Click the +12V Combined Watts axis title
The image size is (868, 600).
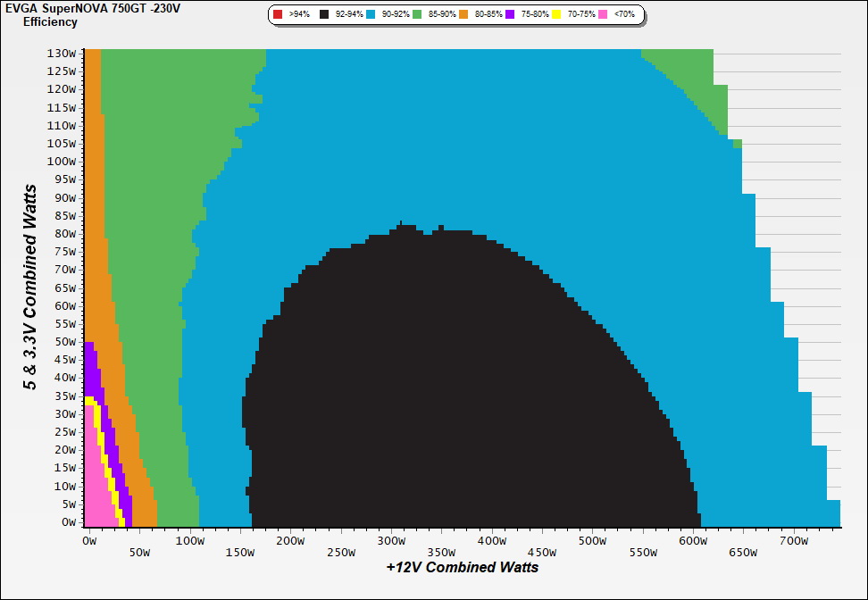pos(462,567)
